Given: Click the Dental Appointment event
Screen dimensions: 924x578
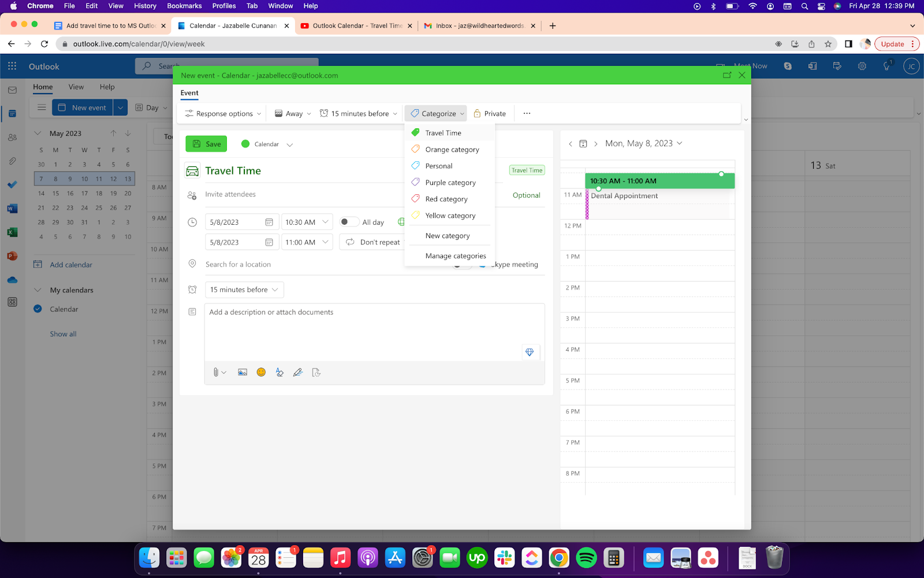Looking at the screenshot, I should (x=657, y=204).
